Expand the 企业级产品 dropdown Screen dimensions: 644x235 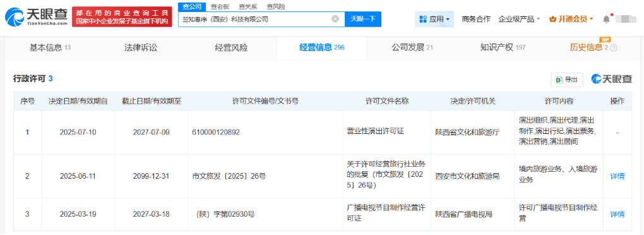[519, 19]
